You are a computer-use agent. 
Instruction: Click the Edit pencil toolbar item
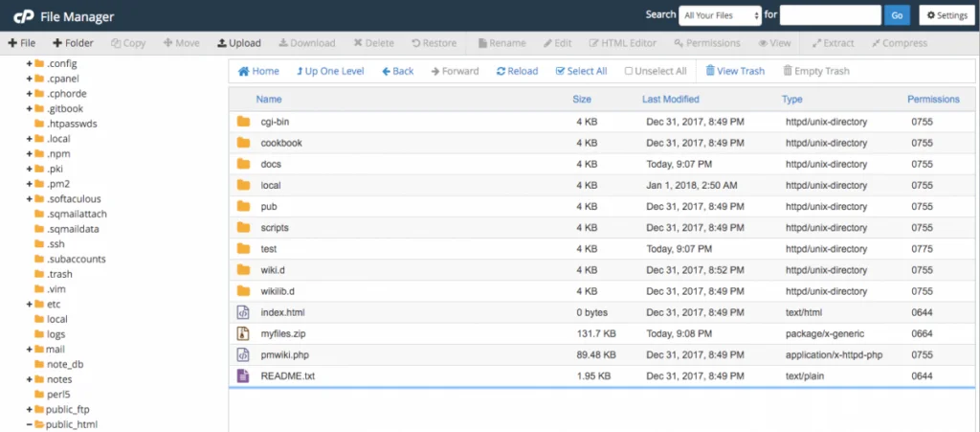pyautogui.click(x=558, y=43)
